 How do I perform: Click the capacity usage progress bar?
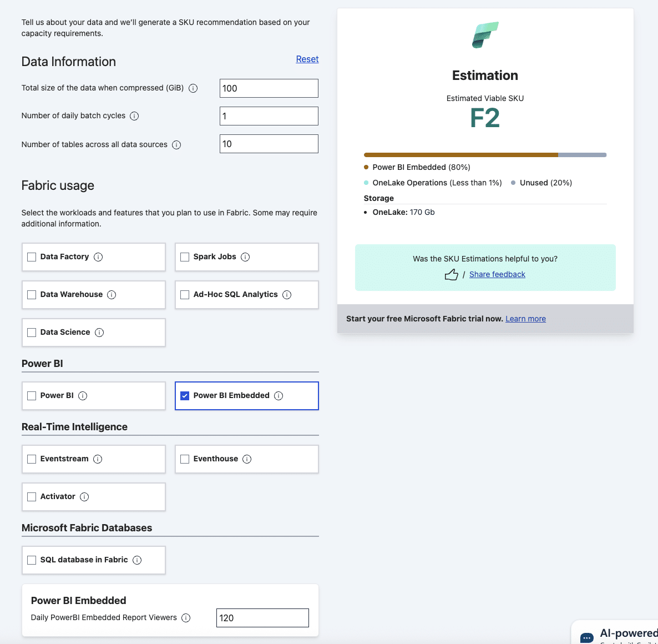point(485,155)
